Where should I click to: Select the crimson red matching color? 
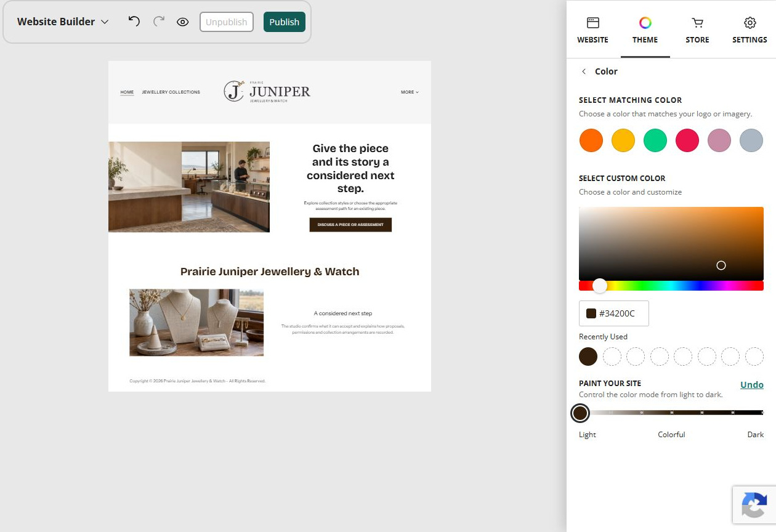pos(687,140)
